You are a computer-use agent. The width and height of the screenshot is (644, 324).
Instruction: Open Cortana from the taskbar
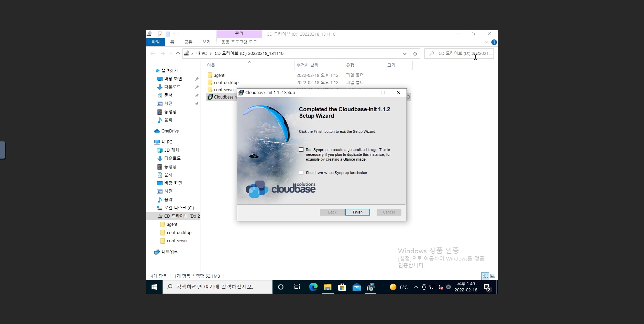[281, 287]
